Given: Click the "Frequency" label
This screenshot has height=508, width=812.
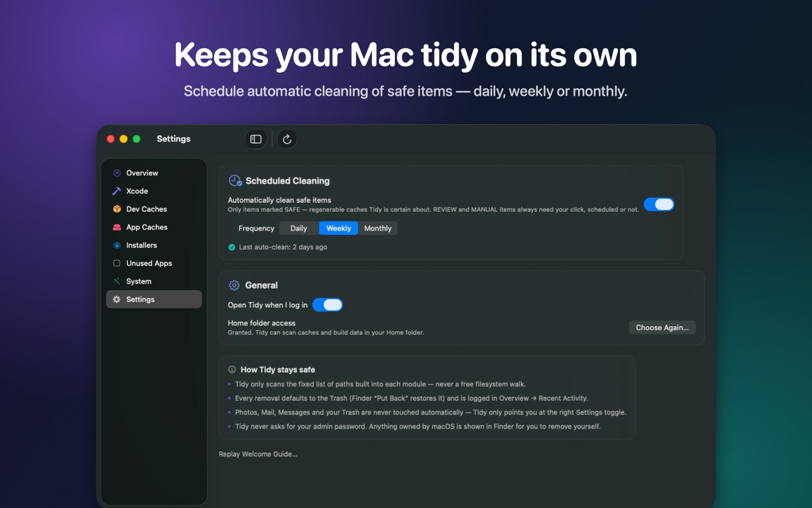Looking at the screenshot, I should point(256,229).
